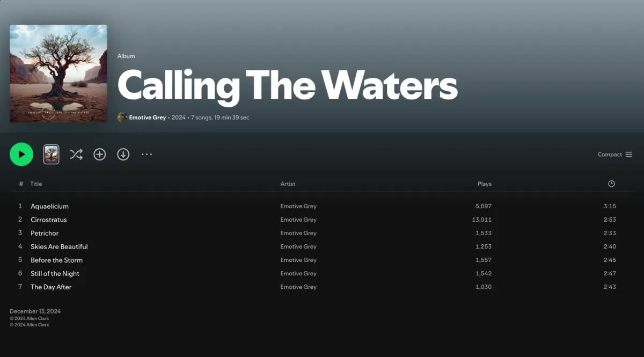Select the track Petrichor
Image resolution: width=644 pixels, height=357 pixels.
tap(45, 233)
